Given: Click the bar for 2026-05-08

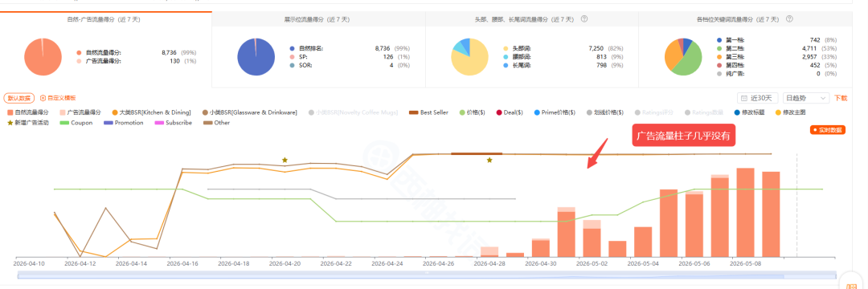Looking at the screenshot, I should 746,213.
